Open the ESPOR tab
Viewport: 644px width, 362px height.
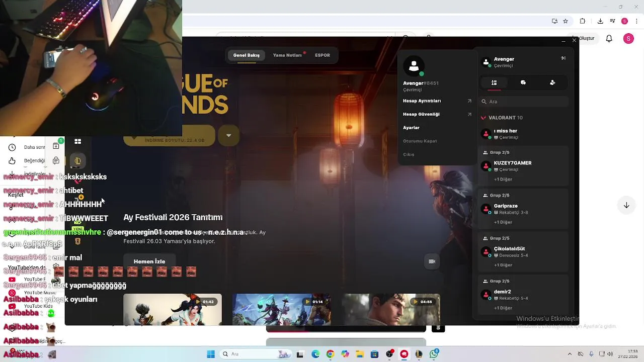[323, 55]
